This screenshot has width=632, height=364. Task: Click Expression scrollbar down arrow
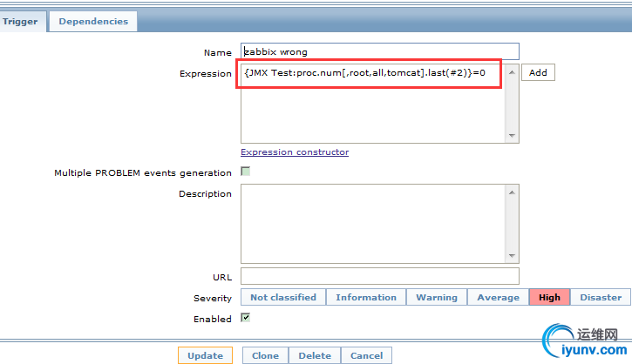512,136
